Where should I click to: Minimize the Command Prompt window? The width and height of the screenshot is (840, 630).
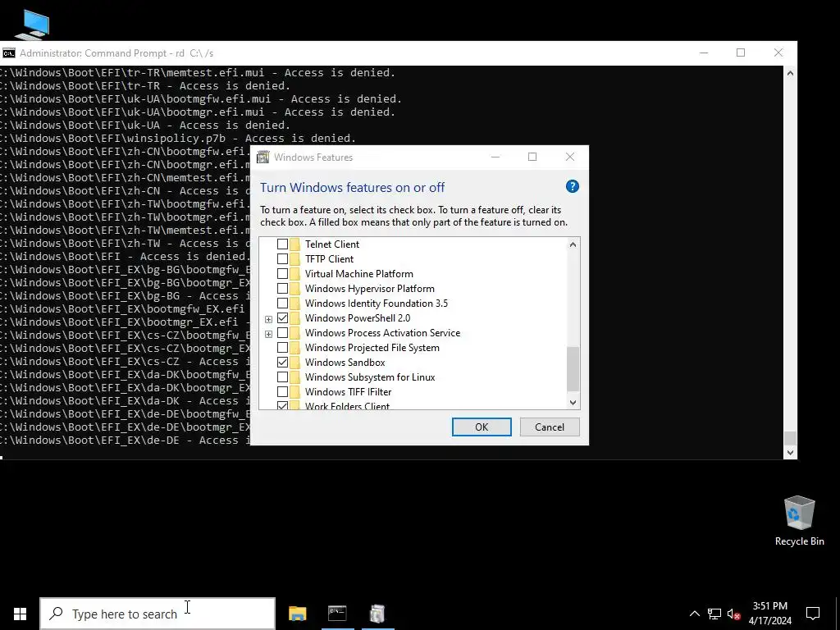pos(704,52)
